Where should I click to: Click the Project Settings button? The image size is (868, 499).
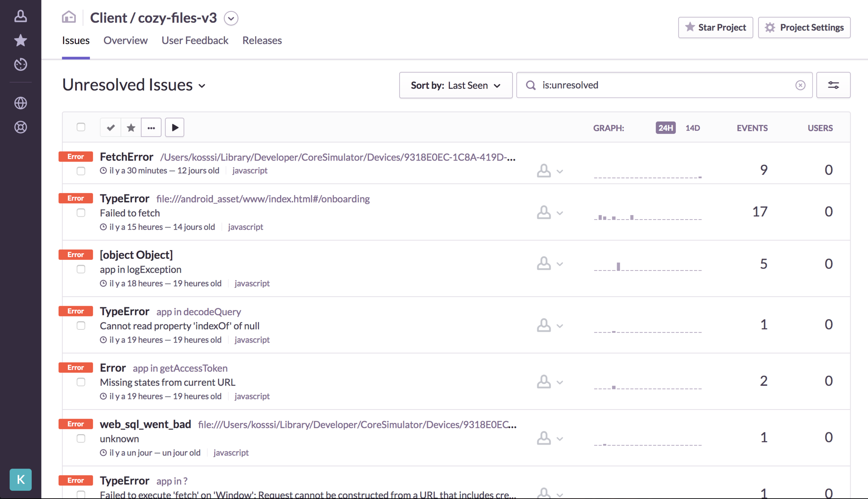click(804, 27)
